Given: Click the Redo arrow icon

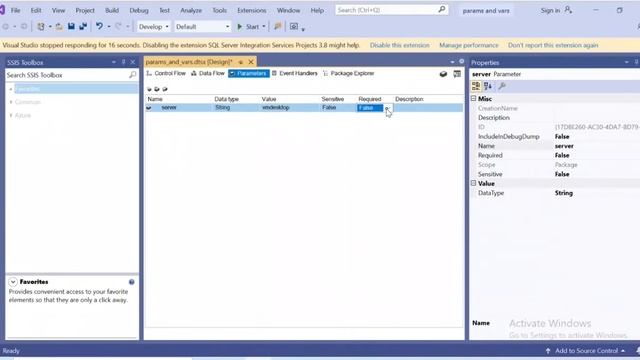Looking at the screenshot, I should pos(118,27).
